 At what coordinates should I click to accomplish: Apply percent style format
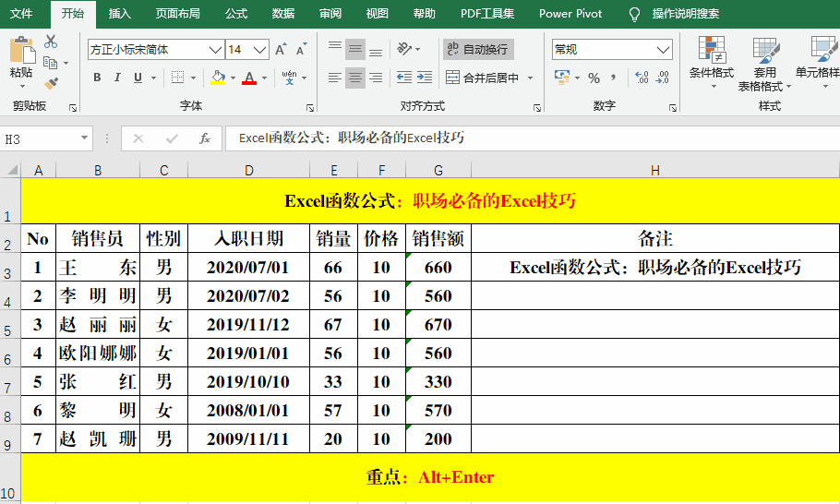(594, 78)
